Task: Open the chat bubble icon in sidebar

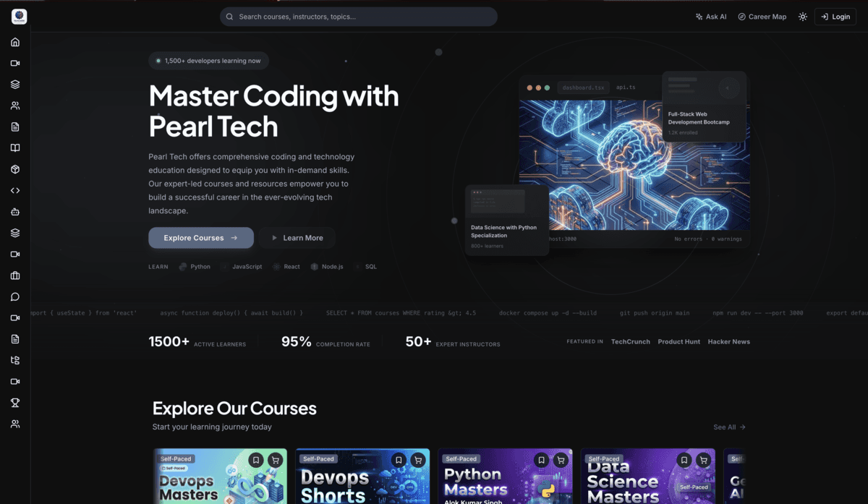Action: [14, 296]
